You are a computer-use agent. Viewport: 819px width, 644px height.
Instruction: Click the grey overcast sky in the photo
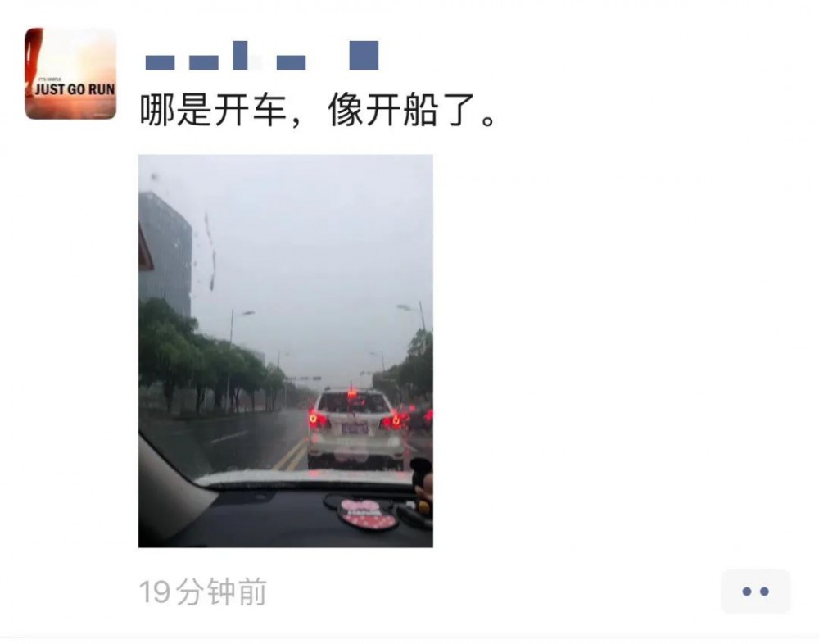pos(314,235)
